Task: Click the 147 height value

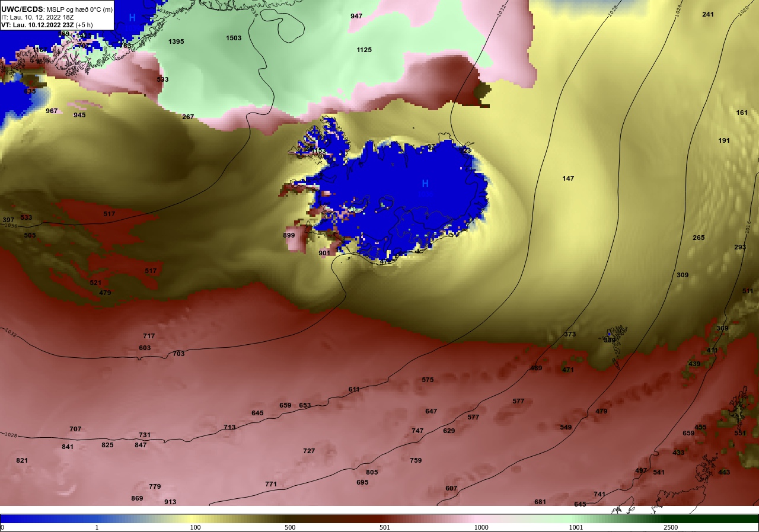Action: coord(568,178)
